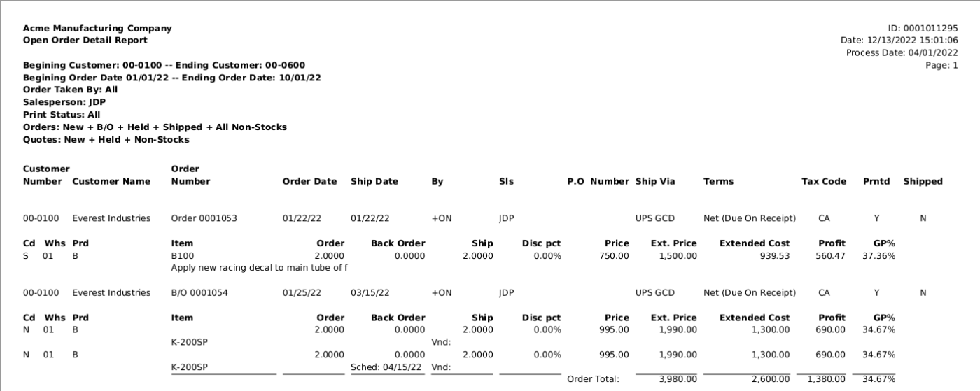Click the Customer Name column header
The height and width of the screenshot is (391, 980).
coord(111,182)
